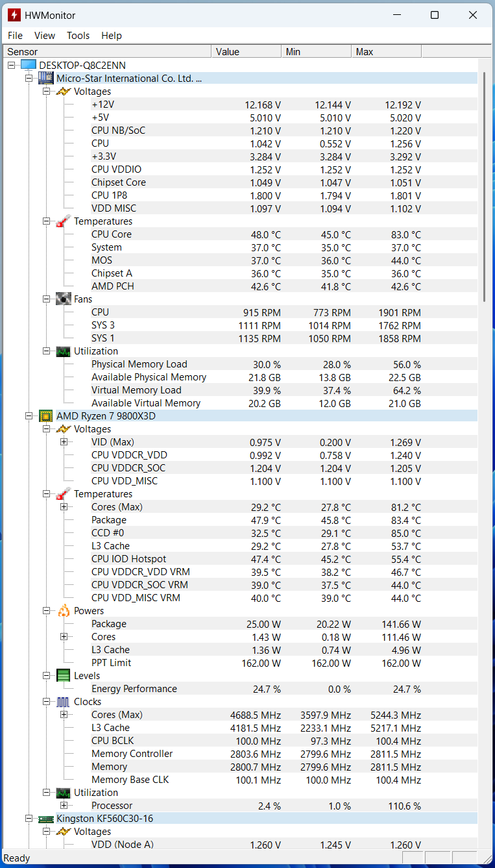The height and width of the screenshot is (868, 495).
Task: Collapse the AMD Ryzen 7 9800X3D node
Action: tap(29, 416)
